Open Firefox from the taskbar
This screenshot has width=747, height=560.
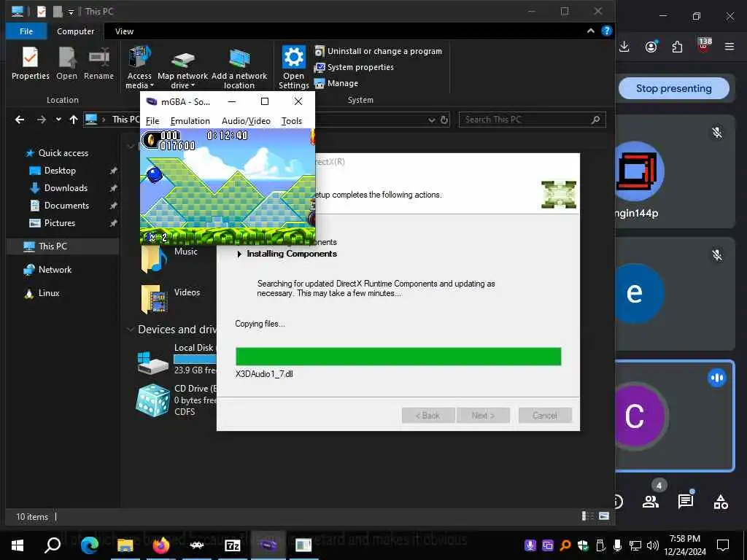(x=161, y=545)
